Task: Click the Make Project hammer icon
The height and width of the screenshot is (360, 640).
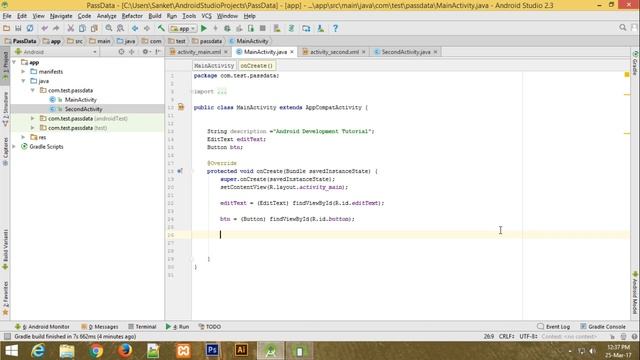Action: coord(161,28)
